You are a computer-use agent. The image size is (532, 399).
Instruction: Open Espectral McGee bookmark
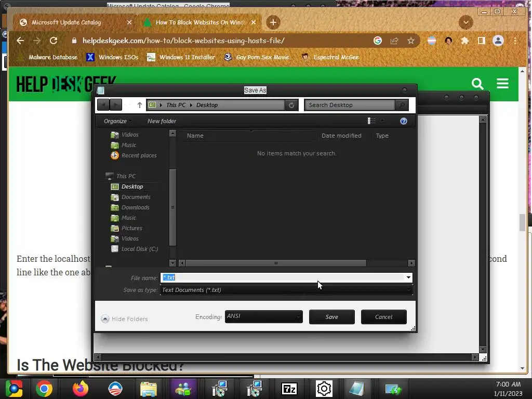[x=330, y=57]
